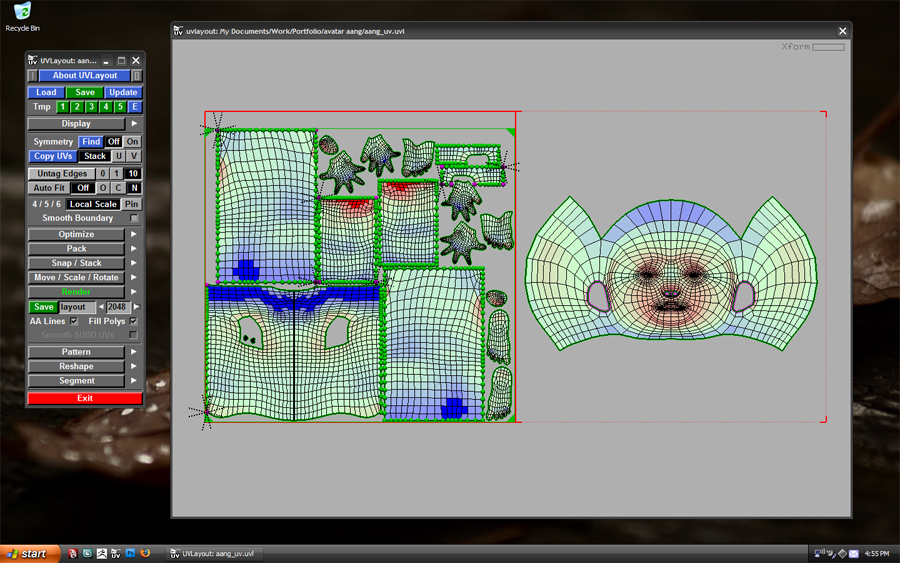Click the Untag Edges button
Image resolution: width=900 pixels, height=563 pixels.
click(x=62, y=173)
